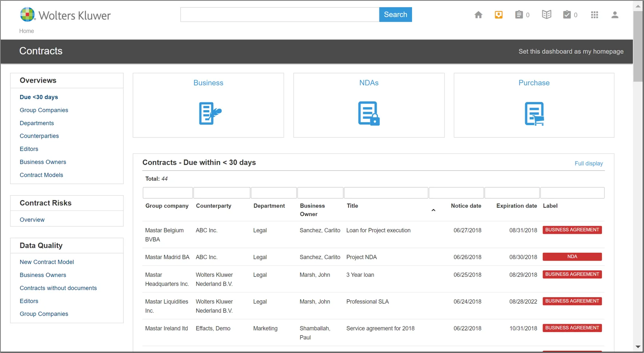Set this dashboard as my homepage

(x=571, y=52)
